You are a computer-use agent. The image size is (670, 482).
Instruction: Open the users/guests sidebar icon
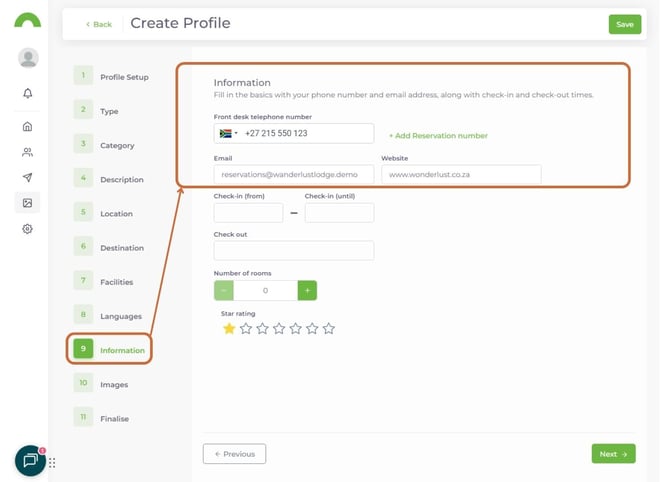point(27,152)
